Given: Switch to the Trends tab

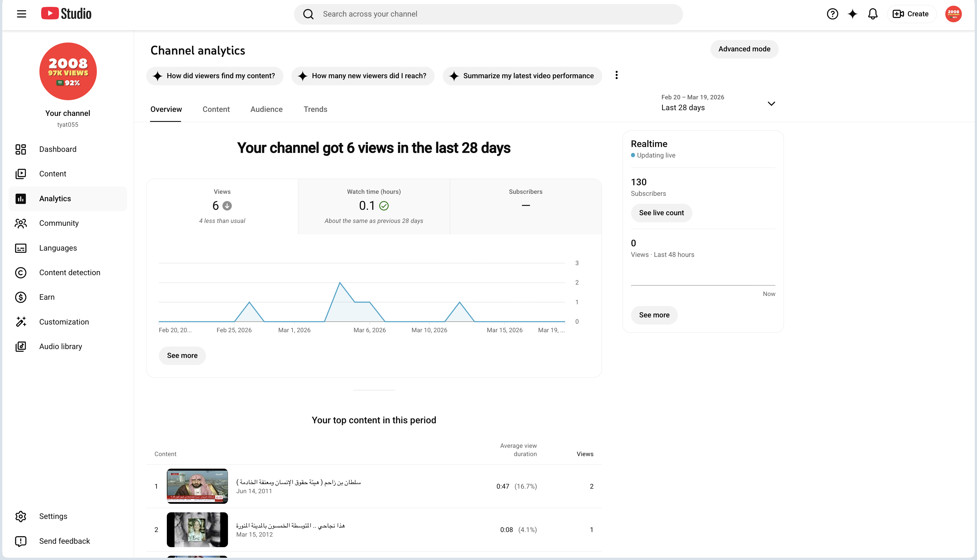Looking at the screenshot, I should pyautogui.click(x=315, y=109).
